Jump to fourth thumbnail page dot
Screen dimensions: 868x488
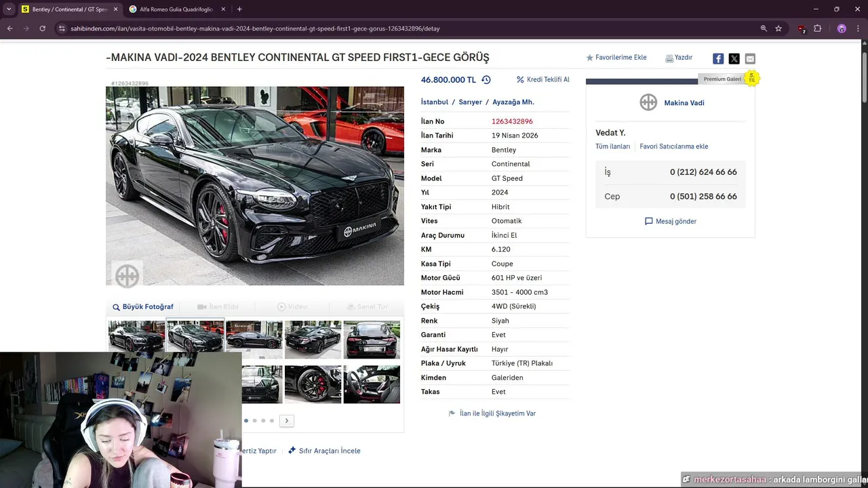272,421
